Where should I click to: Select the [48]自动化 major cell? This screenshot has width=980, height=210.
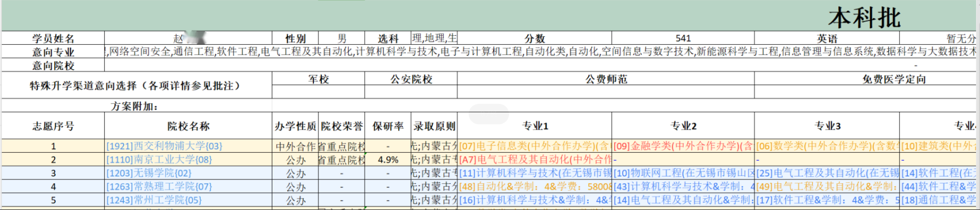click(535, 186)
